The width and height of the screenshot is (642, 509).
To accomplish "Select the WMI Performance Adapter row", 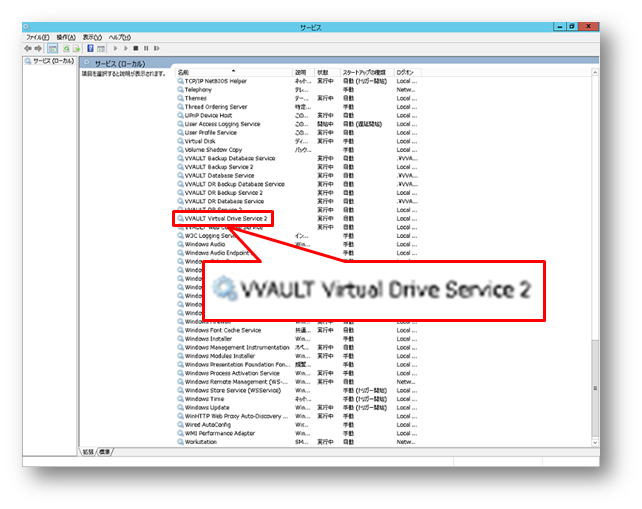I will pyautogui.click(x=297, y=434).
